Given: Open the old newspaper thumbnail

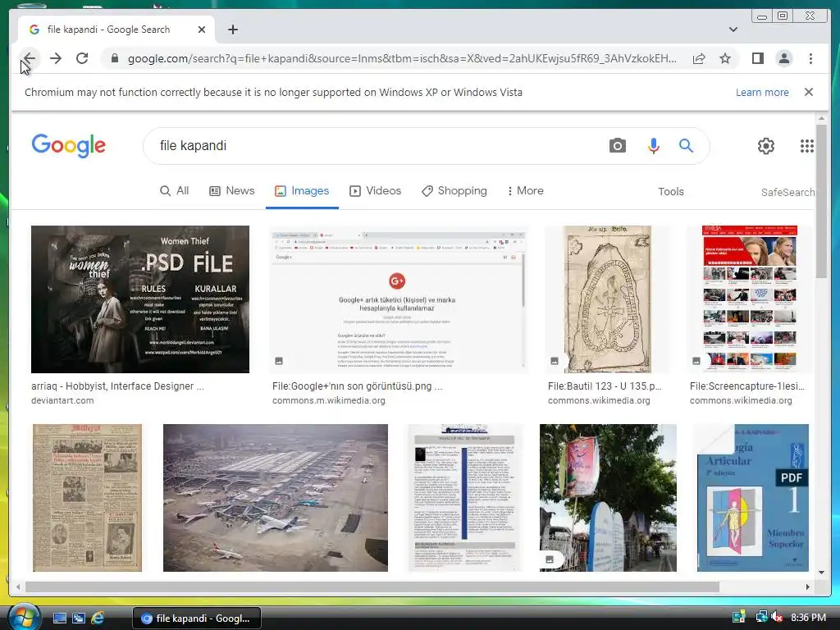Looking at the screenshot, I should (87, 498).
